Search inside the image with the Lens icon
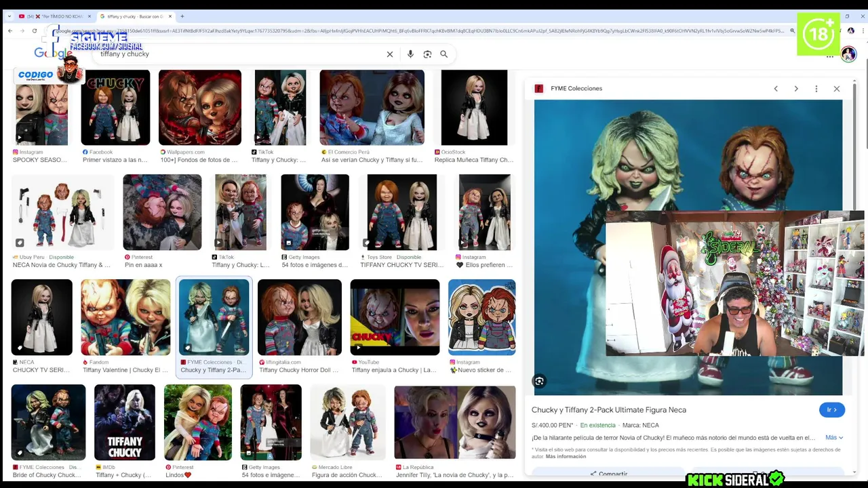The image size is (868, 488). point(539,382)
